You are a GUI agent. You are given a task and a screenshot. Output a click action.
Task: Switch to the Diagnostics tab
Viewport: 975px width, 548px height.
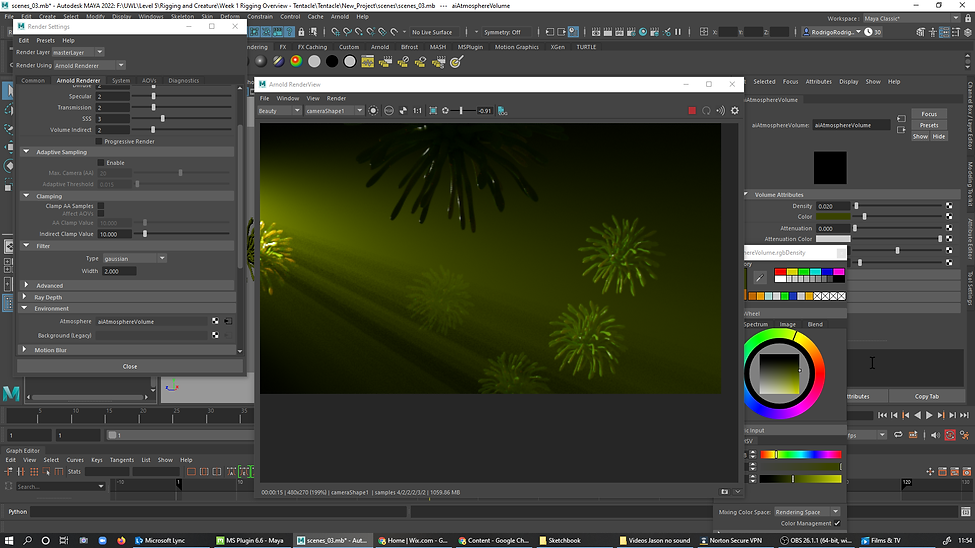[183, 80]
